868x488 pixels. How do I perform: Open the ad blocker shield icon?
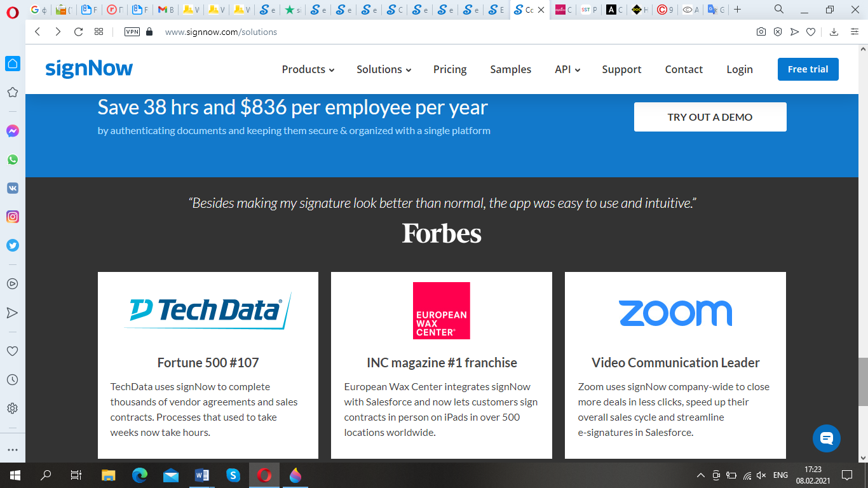click(x=778, y=32)
